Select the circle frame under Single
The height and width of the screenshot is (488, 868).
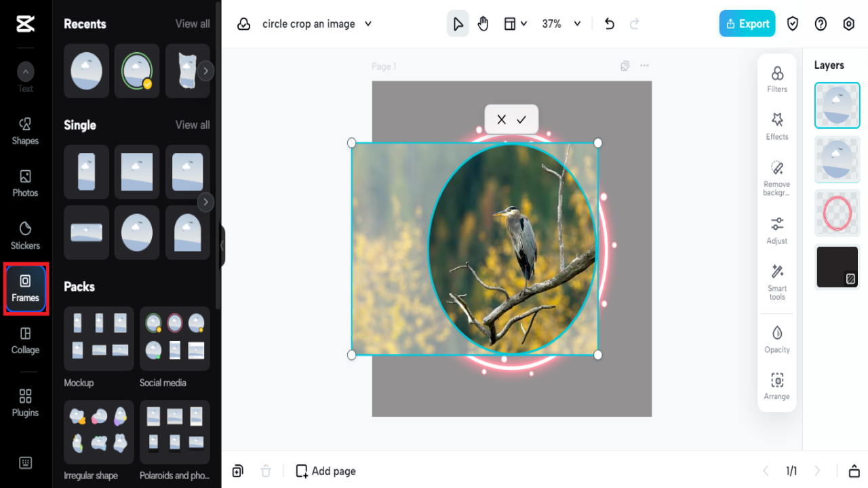137,232
